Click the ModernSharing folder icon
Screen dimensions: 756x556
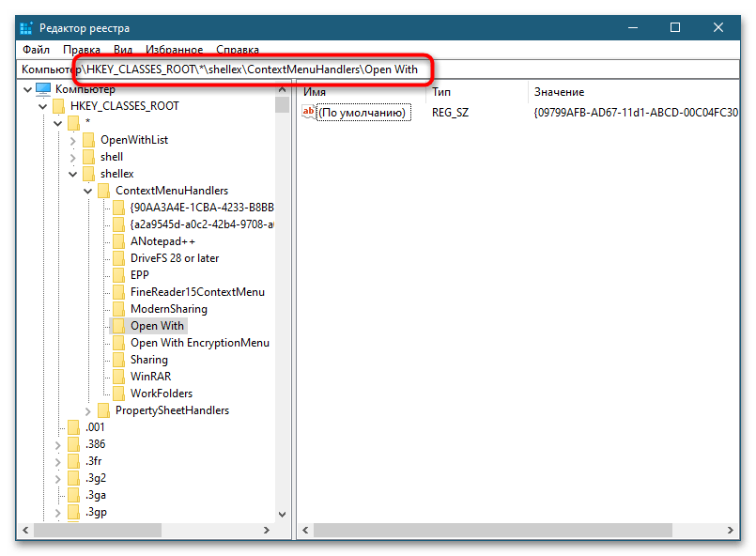coord(118,309)
